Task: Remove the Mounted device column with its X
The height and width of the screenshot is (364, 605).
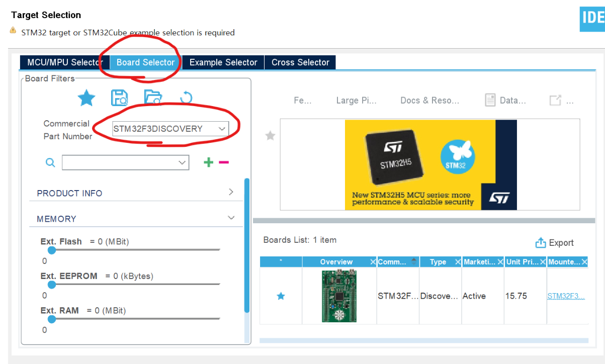Action: click(584, 262)
